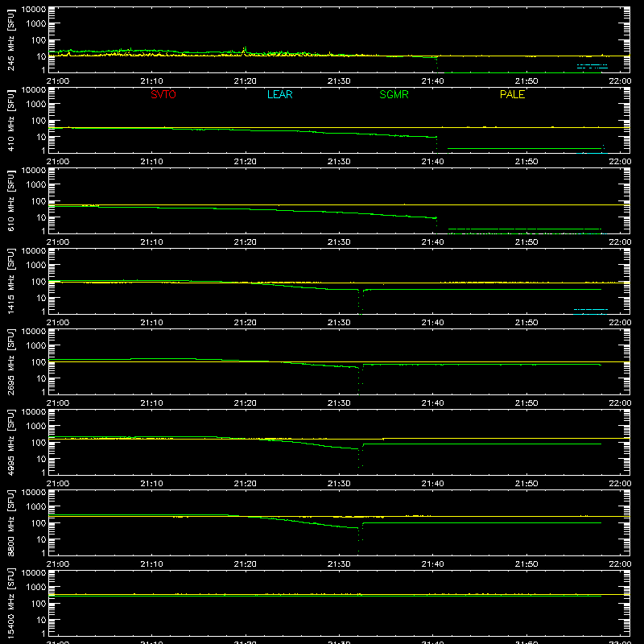Select the 4995 MHz [SFU] axis title
Viewport: 644px width, 644px height.
click(x=11, y=442)
